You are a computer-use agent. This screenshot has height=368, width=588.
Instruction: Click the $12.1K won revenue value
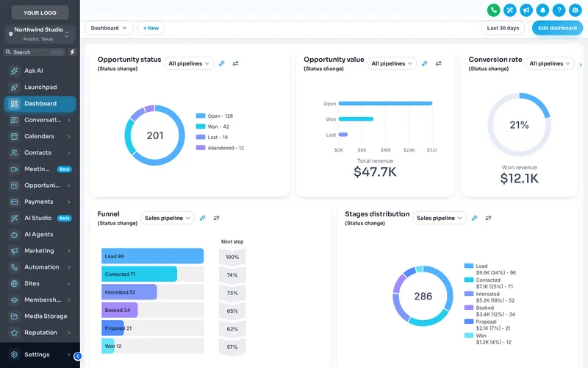click(x=520, y=178)
